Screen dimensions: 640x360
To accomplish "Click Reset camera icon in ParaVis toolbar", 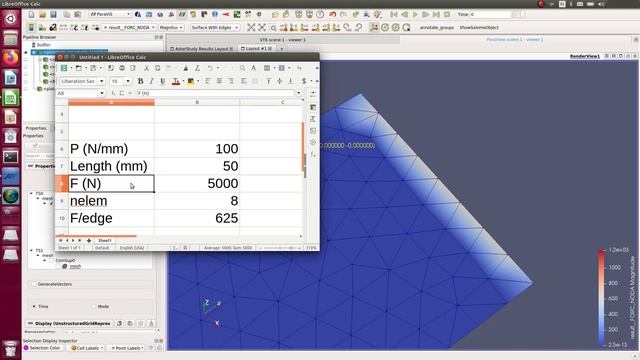I will pos(251,27).
